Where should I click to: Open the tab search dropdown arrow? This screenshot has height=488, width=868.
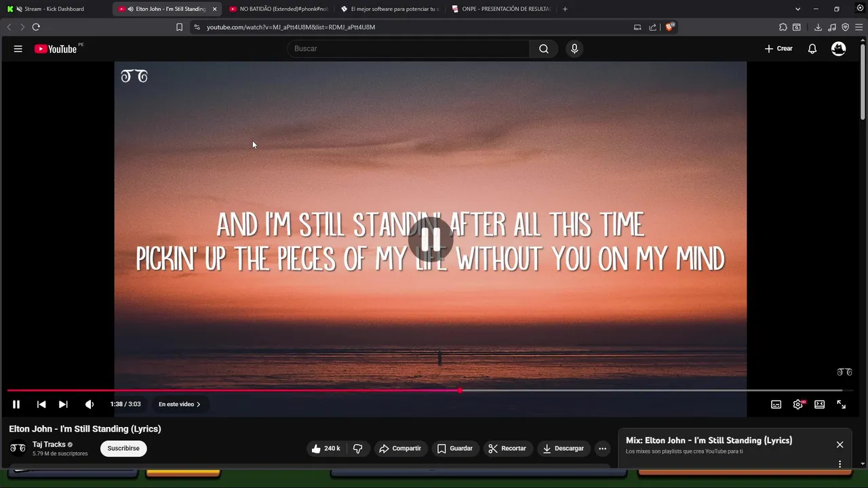point(797,9)
